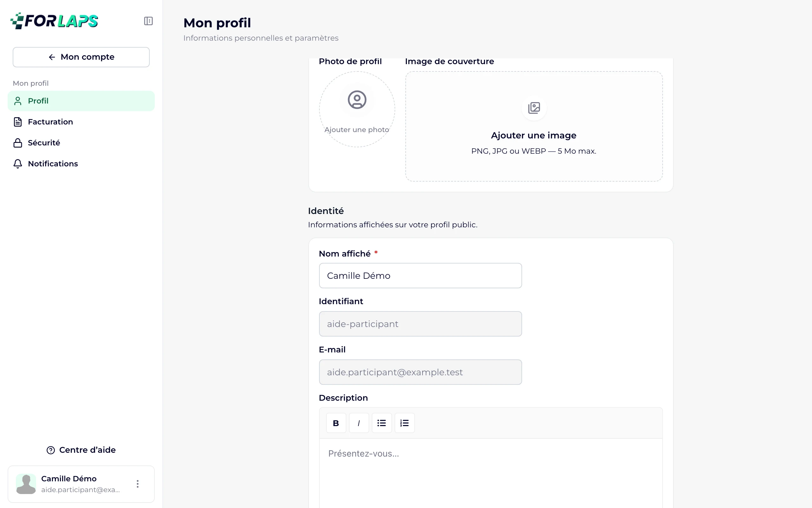Toggle italic formatting in Description
This screenshot has width=812, height=508.
click(359, 423)
